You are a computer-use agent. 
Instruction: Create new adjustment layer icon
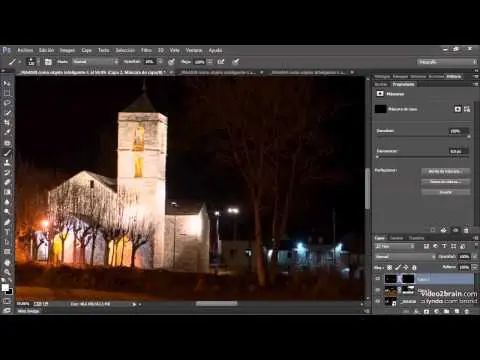[436, 311]
